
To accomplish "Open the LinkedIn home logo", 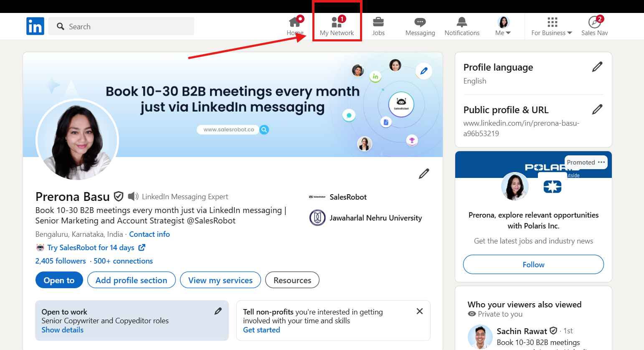I will point(35,26).
